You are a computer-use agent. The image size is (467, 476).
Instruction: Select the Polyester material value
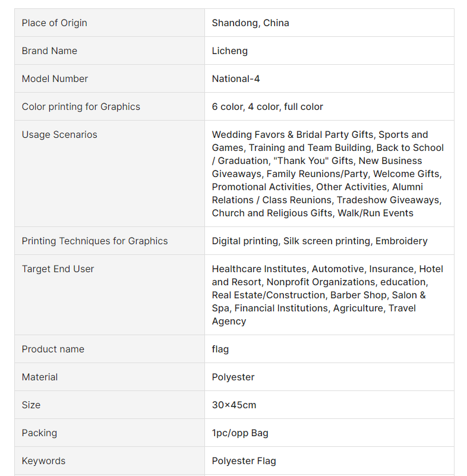pos(233,377)
